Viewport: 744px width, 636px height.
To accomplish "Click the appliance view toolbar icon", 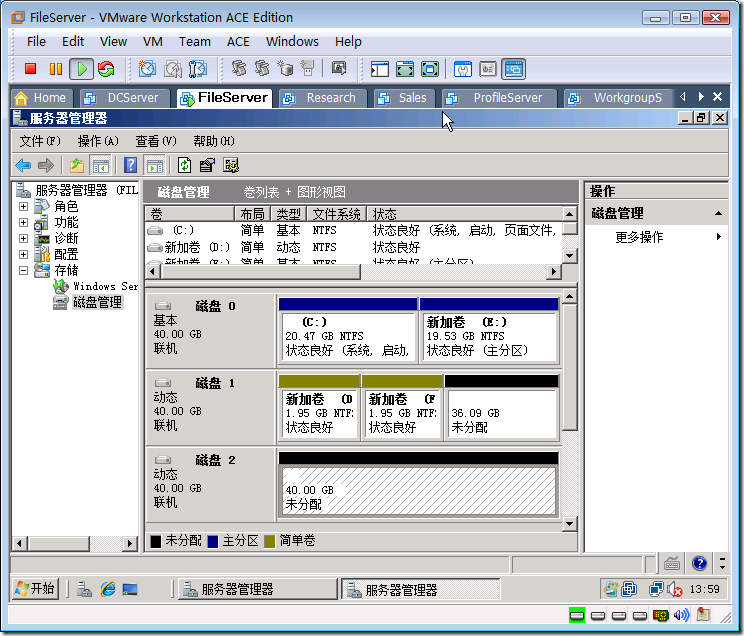I will (488, 69).
